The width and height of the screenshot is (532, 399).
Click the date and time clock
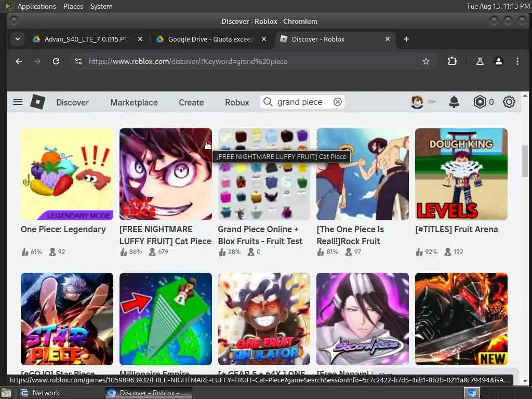pyautogui.click(x=498, y=6)
